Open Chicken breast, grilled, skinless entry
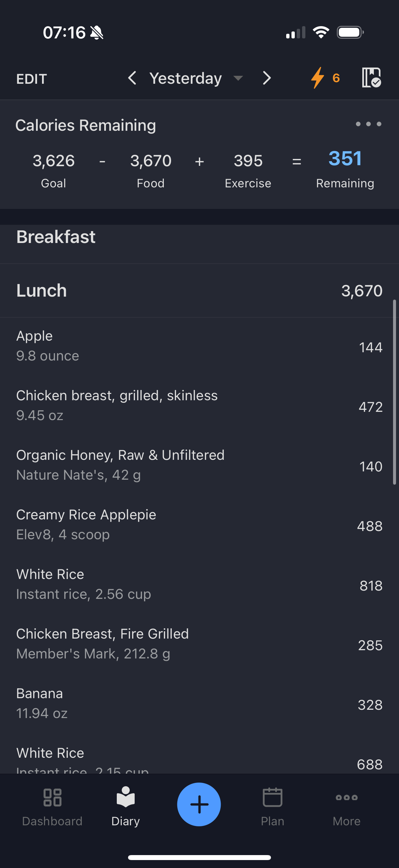This screenshot has height=868, width=399. pyautogui.click(x=199, y=406)
